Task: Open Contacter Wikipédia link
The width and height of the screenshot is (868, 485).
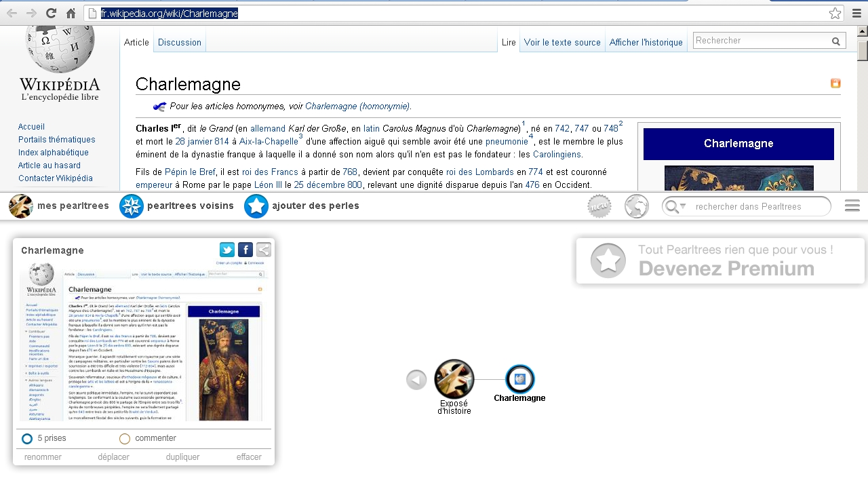Action: tap(56, 178)
